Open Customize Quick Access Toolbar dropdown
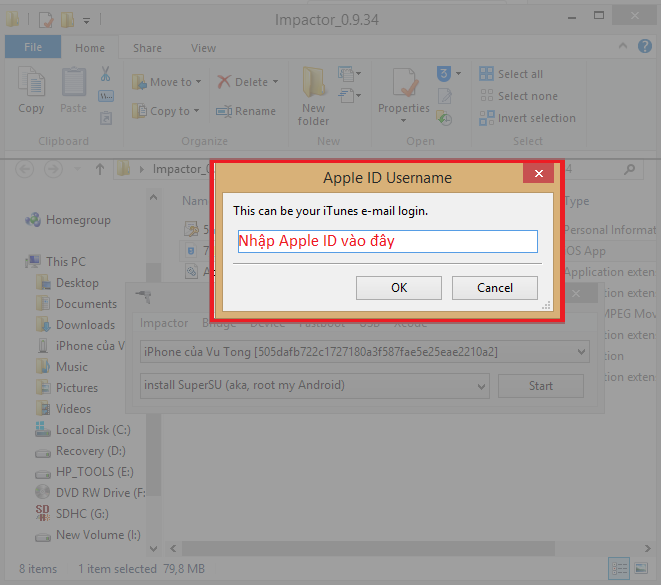This screenshot has height=585, width=661. [x=86, y=21]
